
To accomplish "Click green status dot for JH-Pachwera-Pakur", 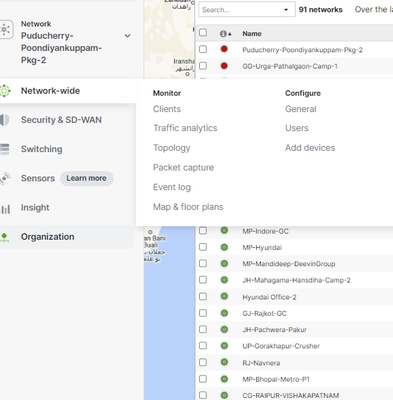I will [x=224, y=329].
